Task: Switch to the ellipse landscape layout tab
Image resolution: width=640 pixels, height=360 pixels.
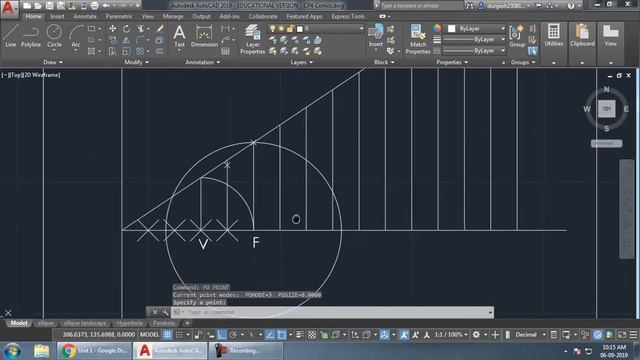Action: click(85, 323)
